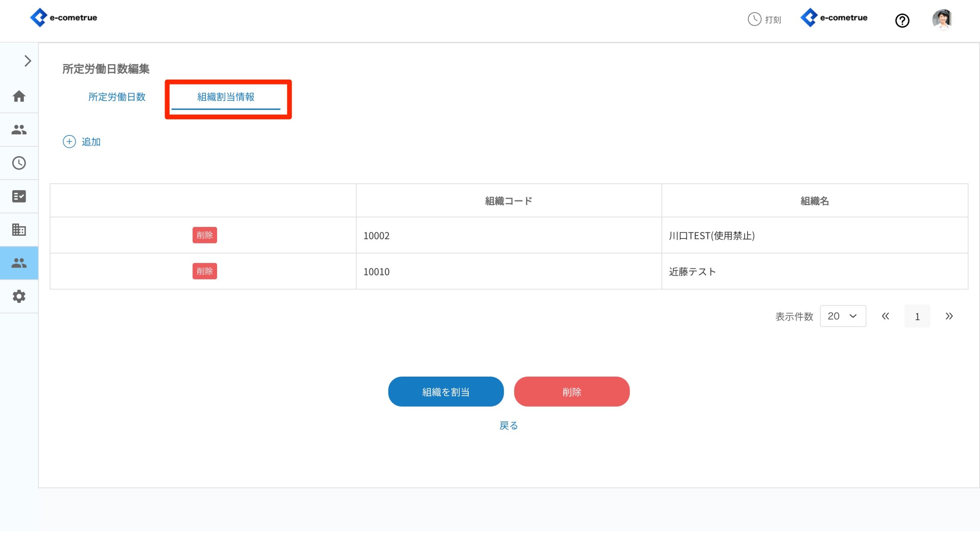The image size is (980, 545).
Task: Click the building icon in sidebar
Action: click(x=19, y=230)
